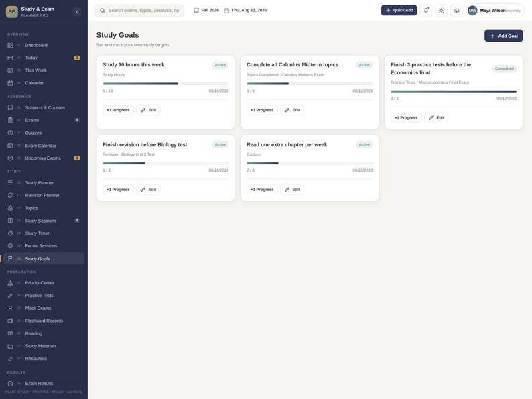Click the This Week icon in sidebar
Screen dimensions: 532x399
(x=10, y=70)
